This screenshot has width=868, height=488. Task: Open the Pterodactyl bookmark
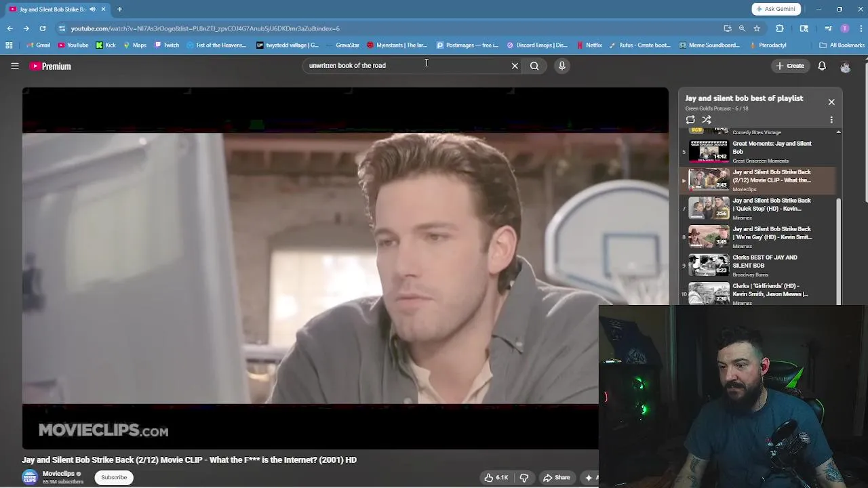(768, 45)
